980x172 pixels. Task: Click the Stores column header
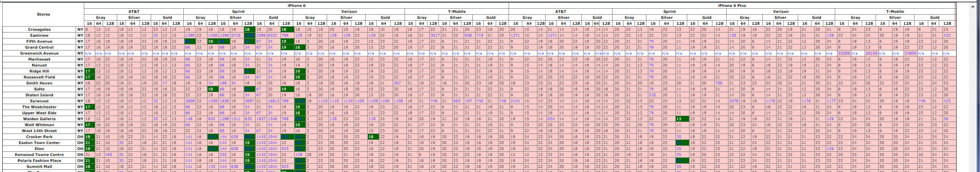tap(43, 14)
